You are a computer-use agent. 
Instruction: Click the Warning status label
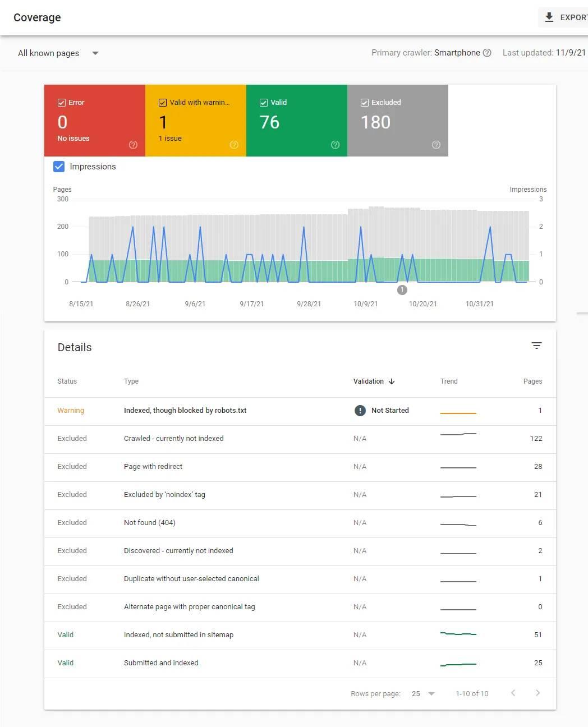[x=71, y=411]
